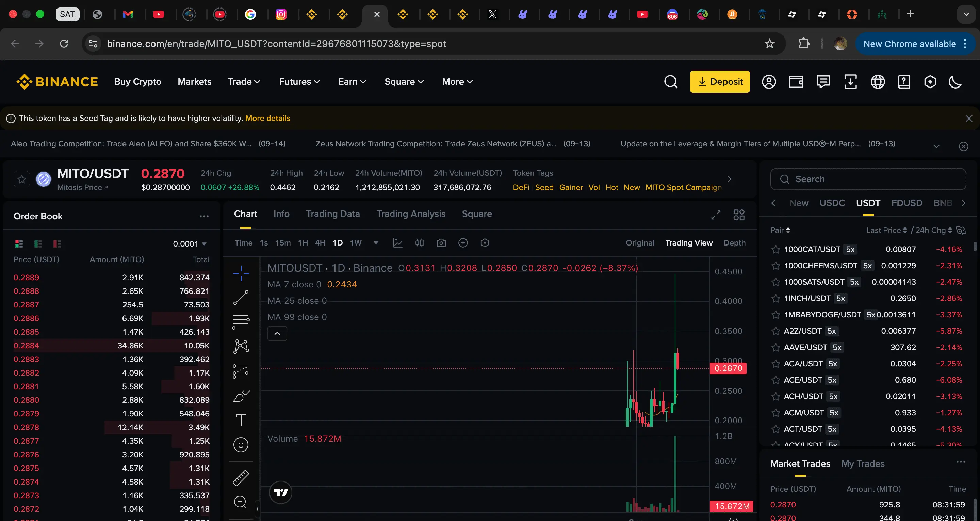Expand token tags with right arrow
Screen dimensions: 980x521
[729, 179]
